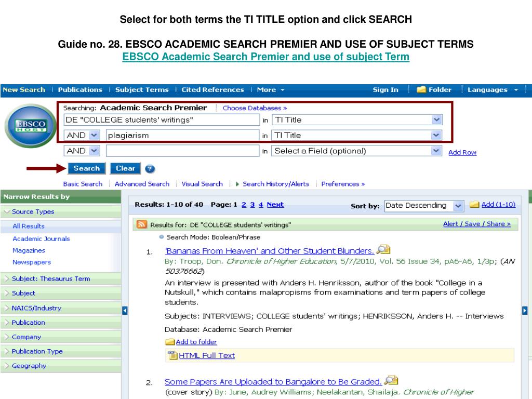532x399 pixels.
Task: Switch to Advanced Search
Action: coord(142,184)
